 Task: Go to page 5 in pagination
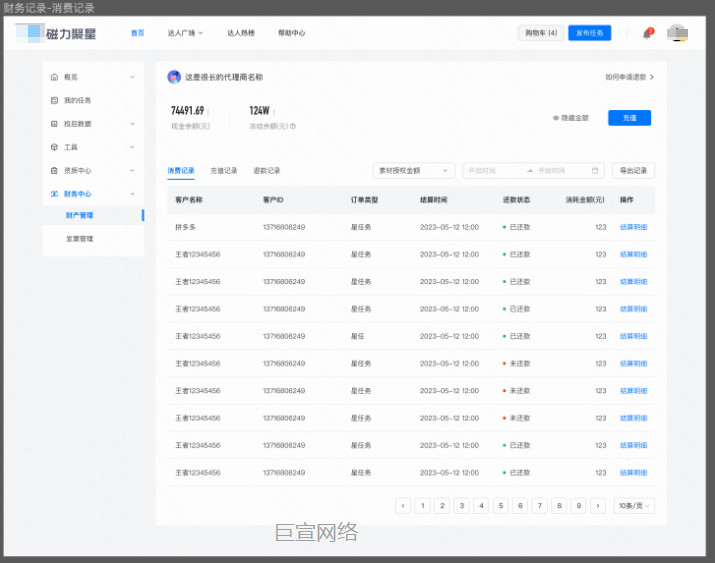(501, 506)
